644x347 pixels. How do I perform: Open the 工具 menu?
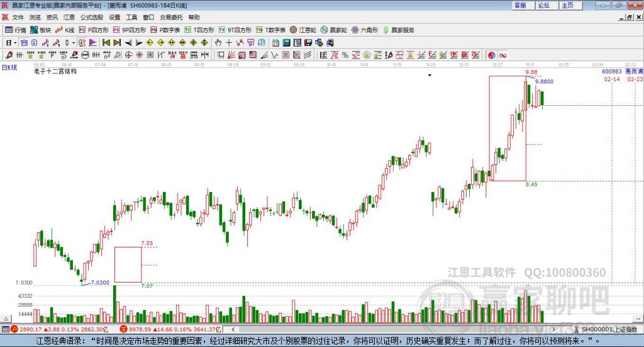(131, 17)
